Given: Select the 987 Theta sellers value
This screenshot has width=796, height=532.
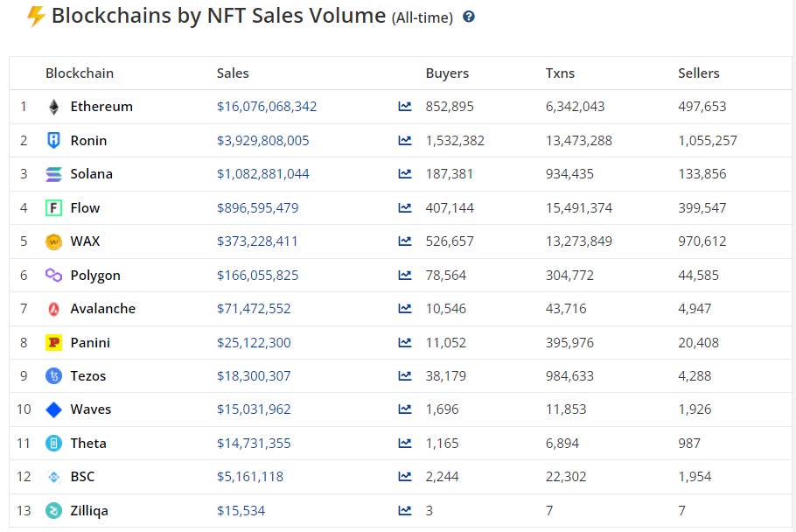Looking at the screenshot, I should (689, 443).
